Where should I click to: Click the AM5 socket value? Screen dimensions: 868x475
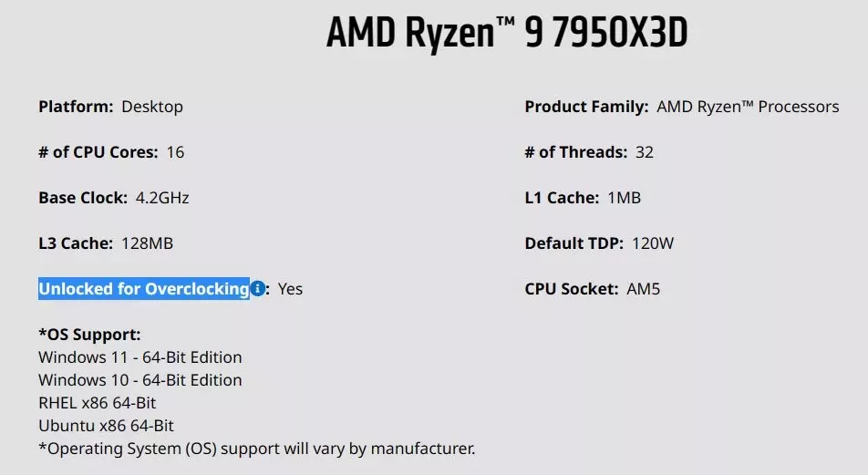pyautogui.click(x=644, y=289)
